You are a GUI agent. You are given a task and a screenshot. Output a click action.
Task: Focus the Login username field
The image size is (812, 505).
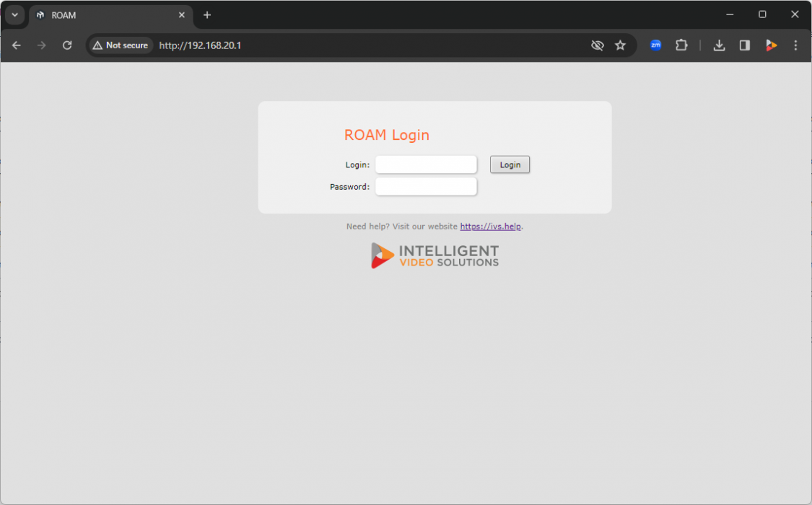(x=426, y=165)
